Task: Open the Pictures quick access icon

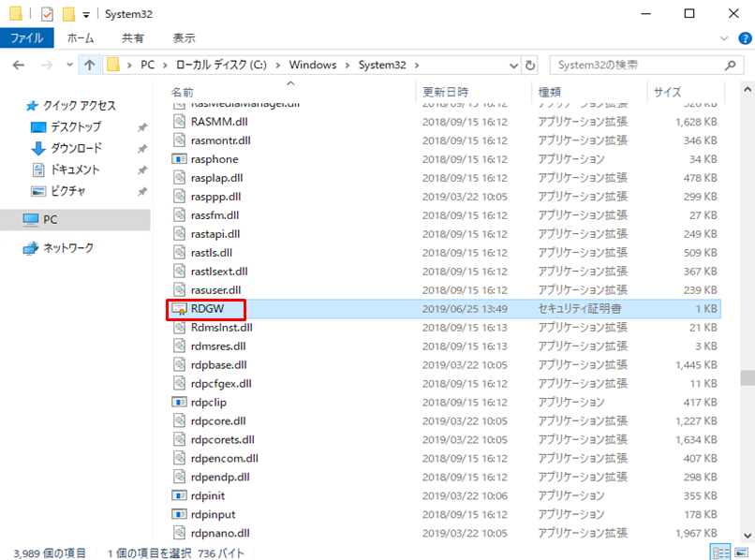Action: click(38, 191)
